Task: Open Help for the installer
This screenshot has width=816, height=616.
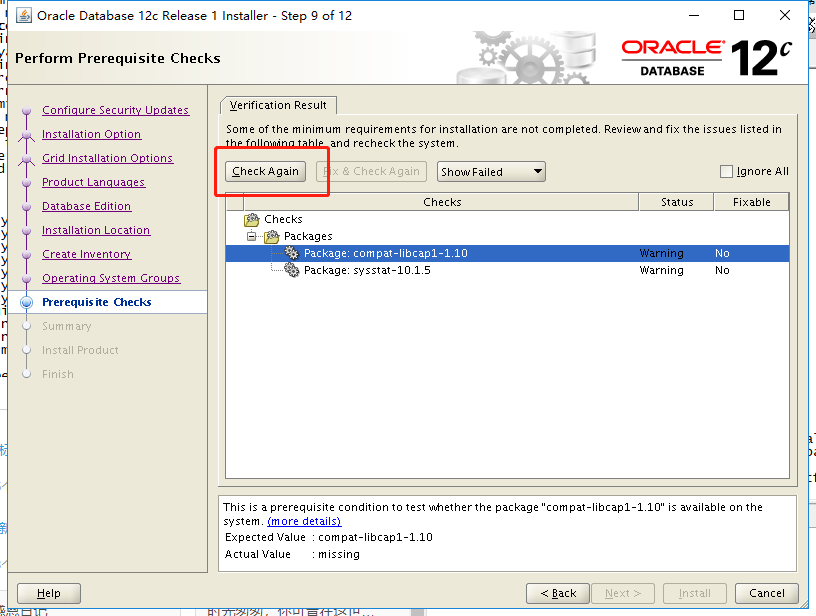Action: [49, 593]
